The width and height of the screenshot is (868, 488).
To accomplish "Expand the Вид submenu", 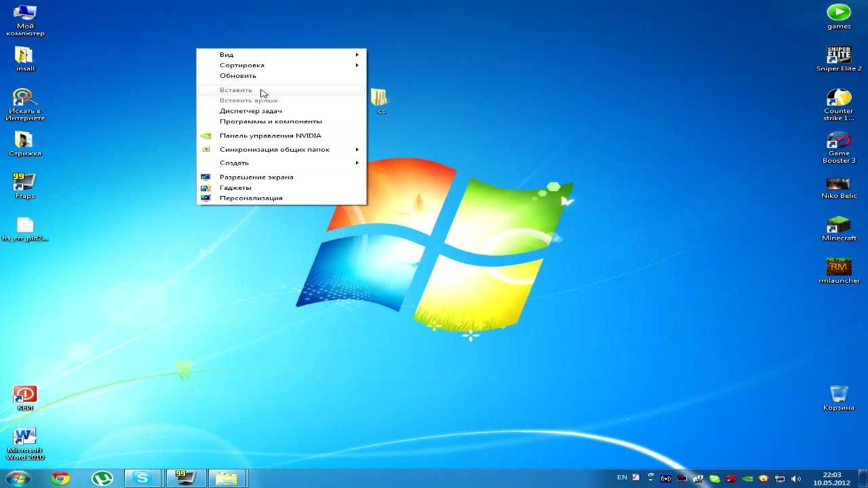I will (281, 54).
